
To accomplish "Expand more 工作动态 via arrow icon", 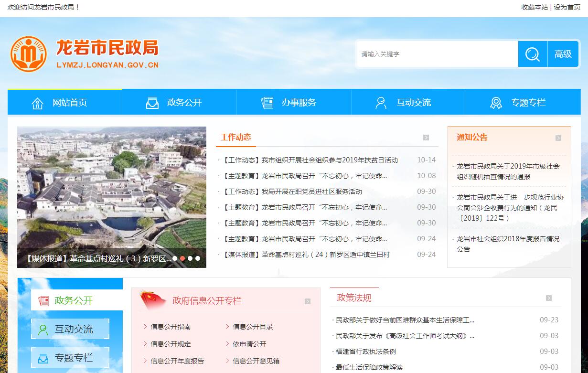I will tap(426, 138).
